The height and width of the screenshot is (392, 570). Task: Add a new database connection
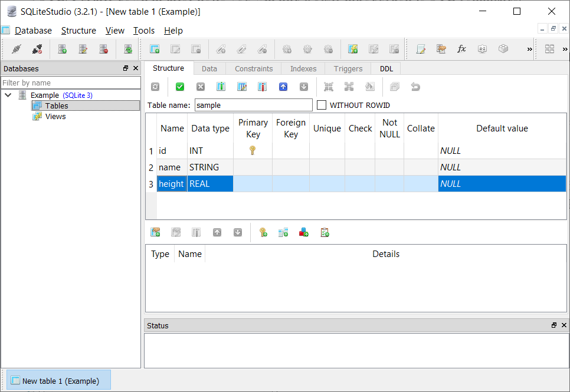[61, 49]
